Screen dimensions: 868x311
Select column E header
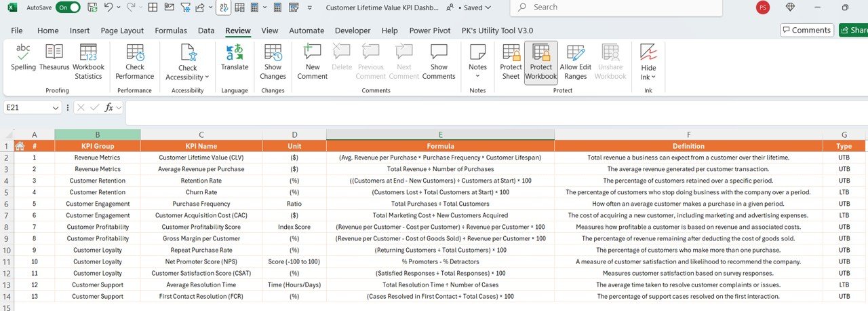[440, 134]
